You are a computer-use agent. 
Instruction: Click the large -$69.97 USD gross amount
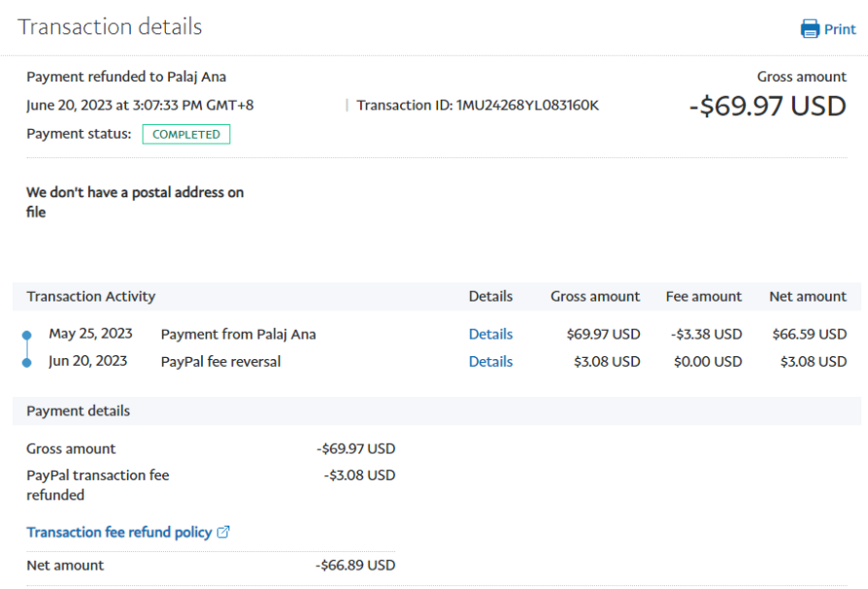767,106
